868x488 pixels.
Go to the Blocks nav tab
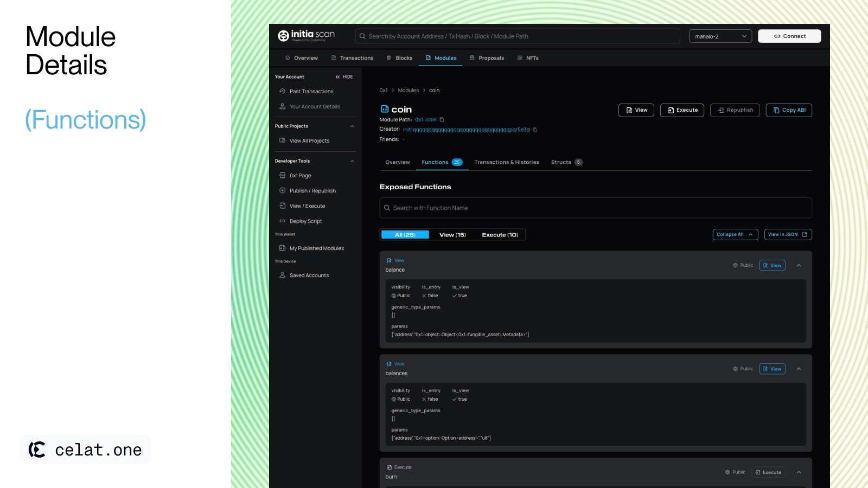click(x=399, y=58)
